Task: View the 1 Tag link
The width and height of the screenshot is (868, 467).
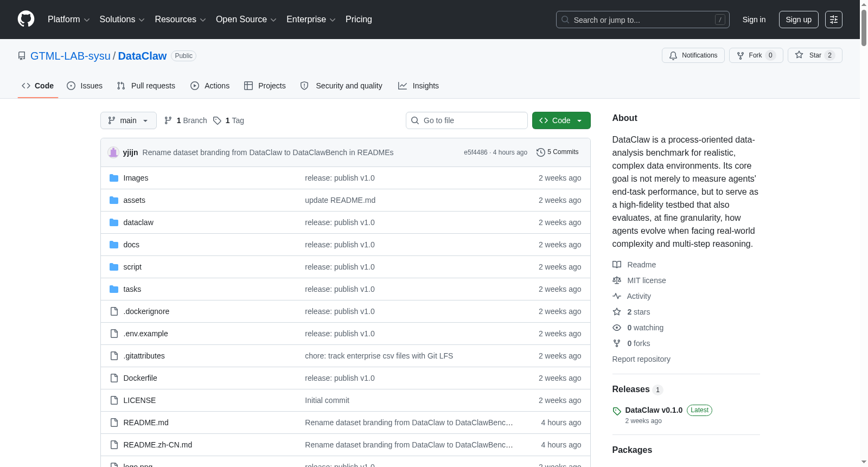Action: coord(228,120)
